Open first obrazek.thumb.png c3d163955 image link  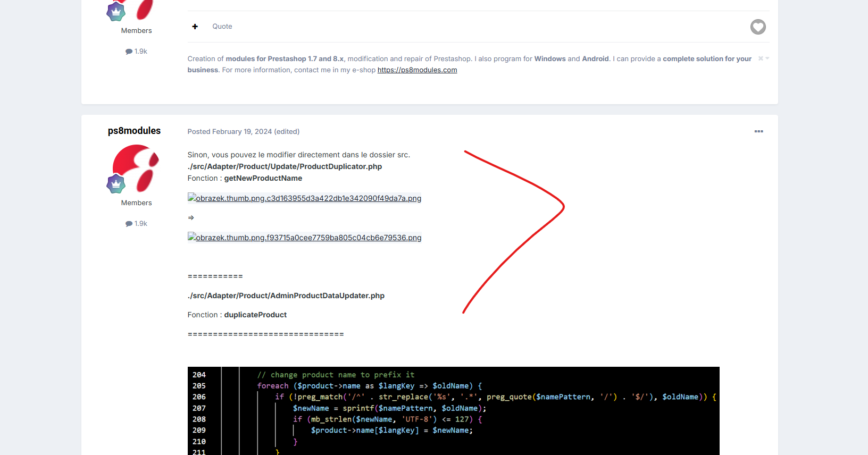(304, 198)
